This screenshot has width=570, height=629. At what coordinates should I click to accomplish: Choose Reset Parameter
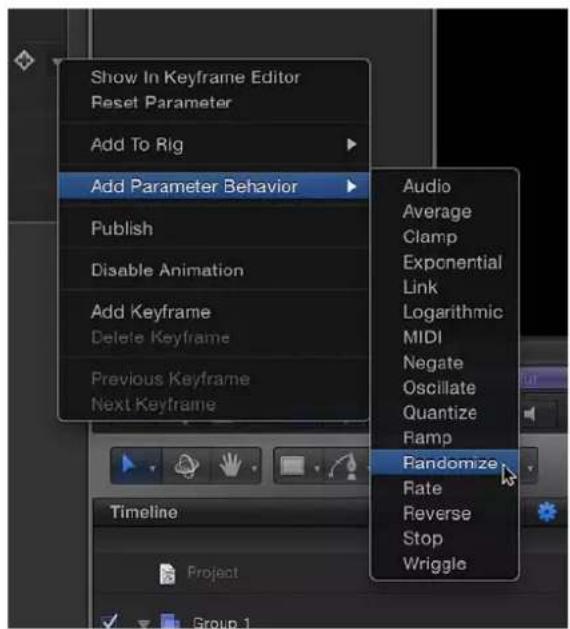(161, 103)
